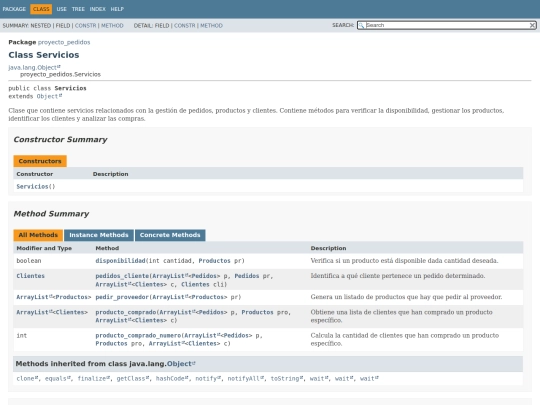Open the USE navigation item
This screenshot has height=405, width=540.
(x=62, y=9)
